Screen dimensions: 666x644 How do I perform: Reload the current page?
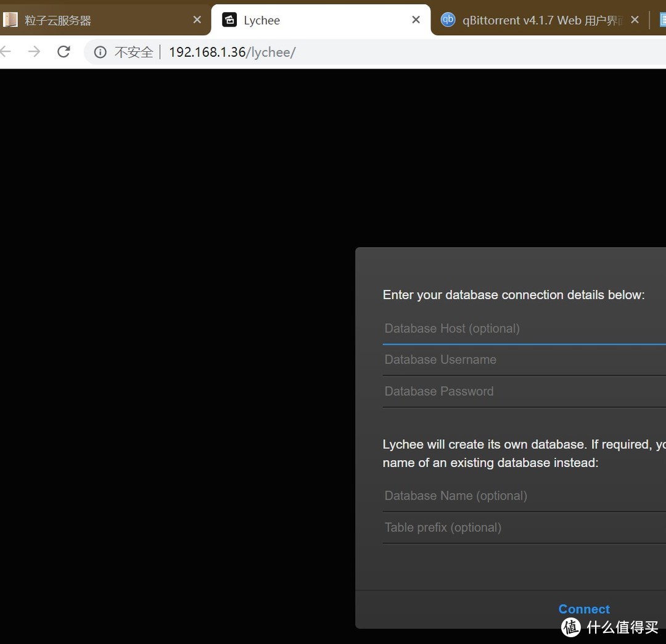[64, 52]
